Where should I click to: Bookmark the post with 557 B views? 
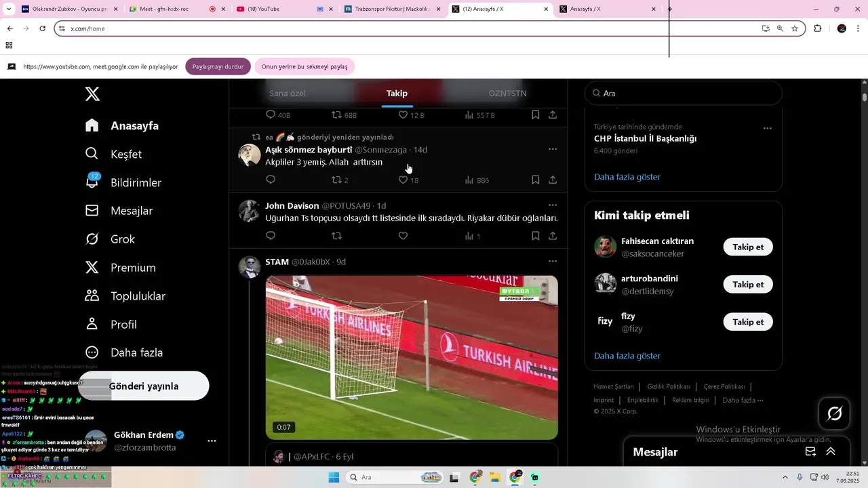point(536,115)
